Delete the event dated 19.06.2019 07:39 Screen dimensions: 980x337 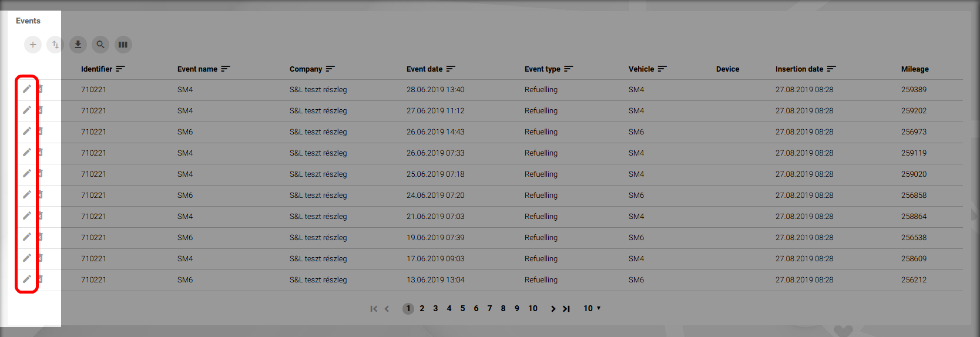click(x=41, y=237)
